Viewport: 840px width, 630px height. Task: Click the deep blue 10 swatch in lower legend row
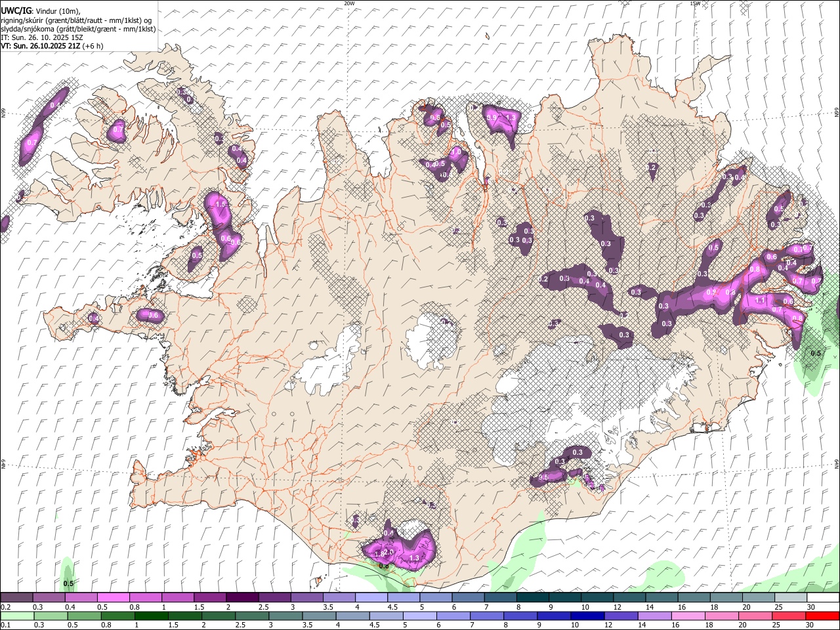coord(587,616)
